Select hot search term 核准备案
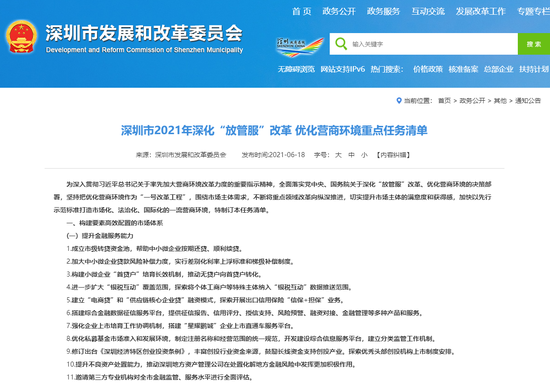This screenshot has height=385, width=550. tap(463, 69)
